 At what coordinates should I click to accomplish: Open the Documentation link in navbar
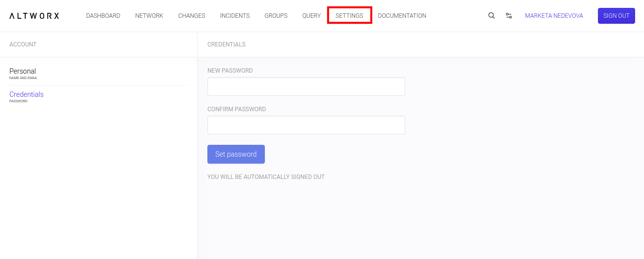point(402,16)
